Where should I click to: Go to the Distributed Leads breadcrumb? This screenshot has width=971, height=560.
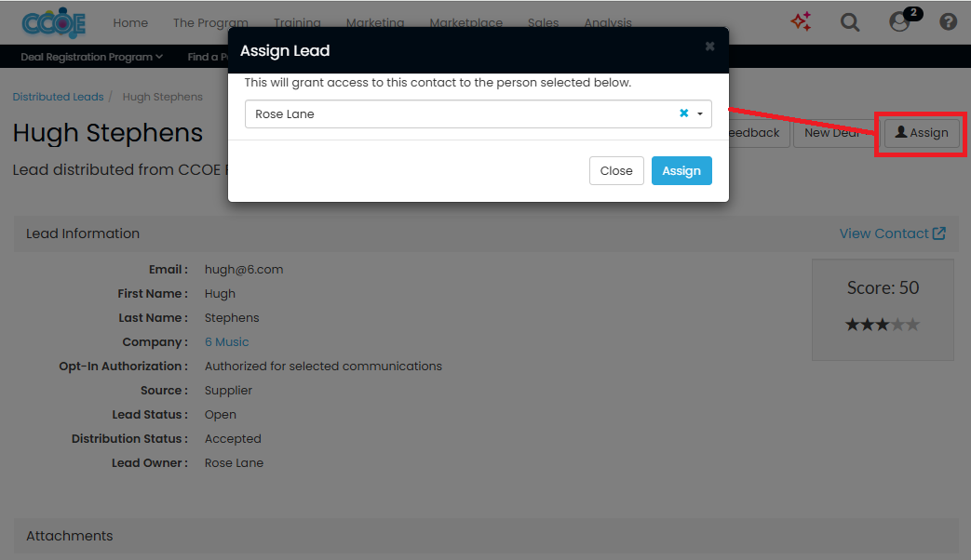coord(58,97)
